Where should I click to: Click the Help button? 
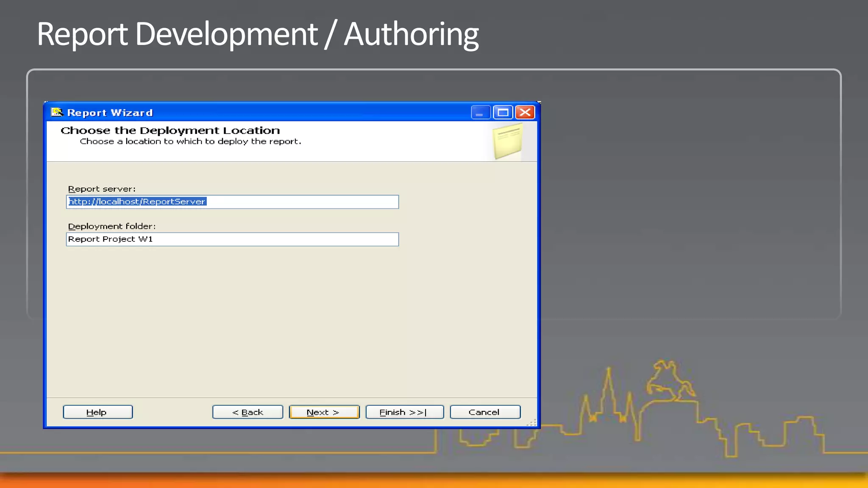pyautogui.click(x=97, y=412)
